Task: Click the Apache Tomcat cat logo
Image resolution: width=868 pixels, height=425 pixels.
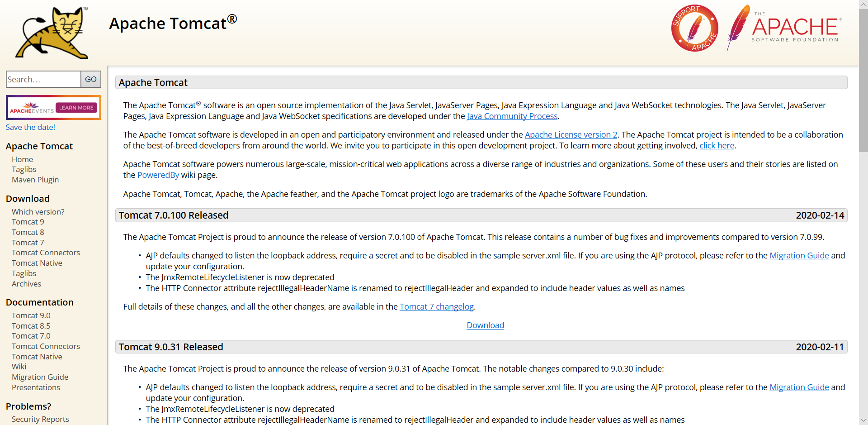Action: pos(52,33)
